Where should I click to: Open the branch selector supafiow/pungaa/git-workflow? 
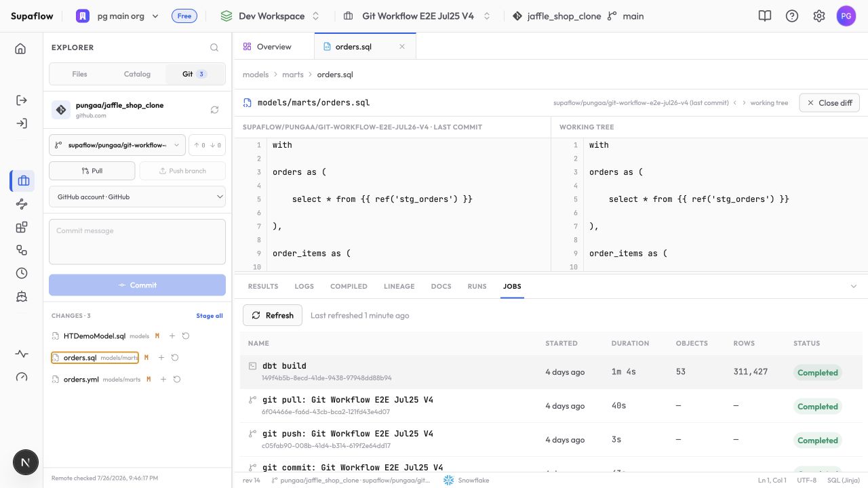tap(117, 145)
